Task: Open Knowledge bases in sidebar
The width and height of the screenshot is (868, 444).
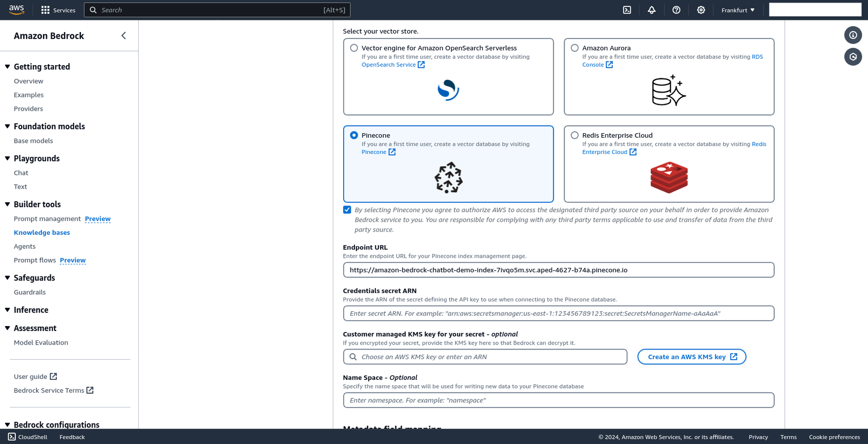Action: point(42,233)
